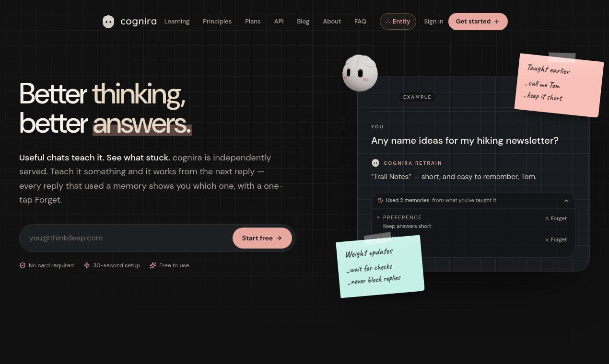This screenshot has height=364, width=609.
Task: Go to the Plans page
Action: pyautogui.click(x=253, y=22)
